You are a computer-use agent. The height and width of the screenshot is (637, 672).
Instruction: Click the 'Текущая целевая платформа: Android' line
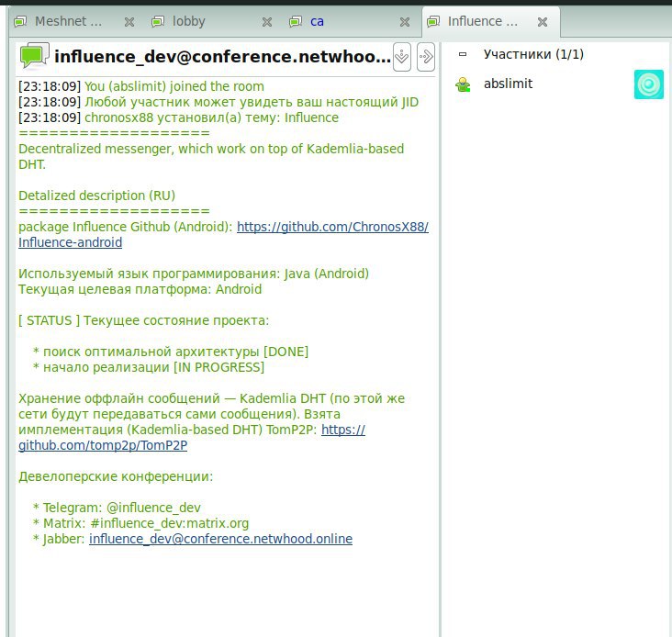point(140,289)
